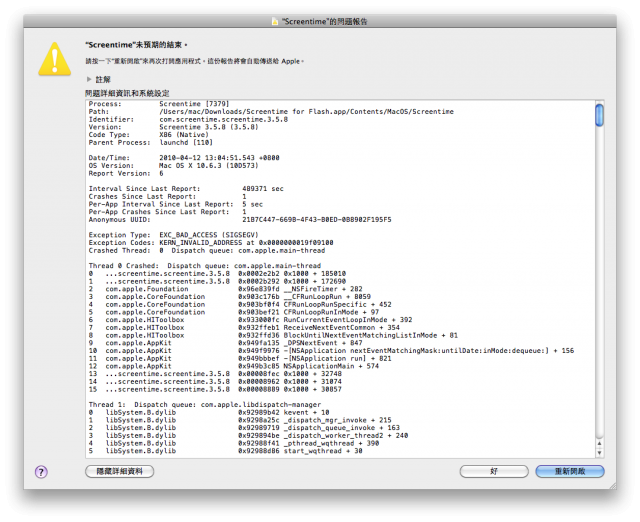Screen dimensions: 640x522
Task: Click the 隱藏詳細資料 hide details button
Action: (120, 471)
